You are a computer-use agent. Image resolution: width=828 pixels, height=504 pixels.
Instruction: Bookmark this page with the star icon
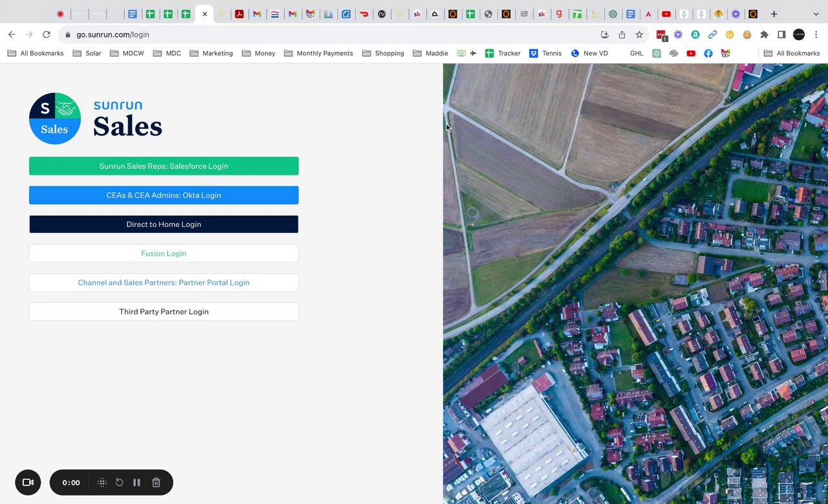click(639, 34)
